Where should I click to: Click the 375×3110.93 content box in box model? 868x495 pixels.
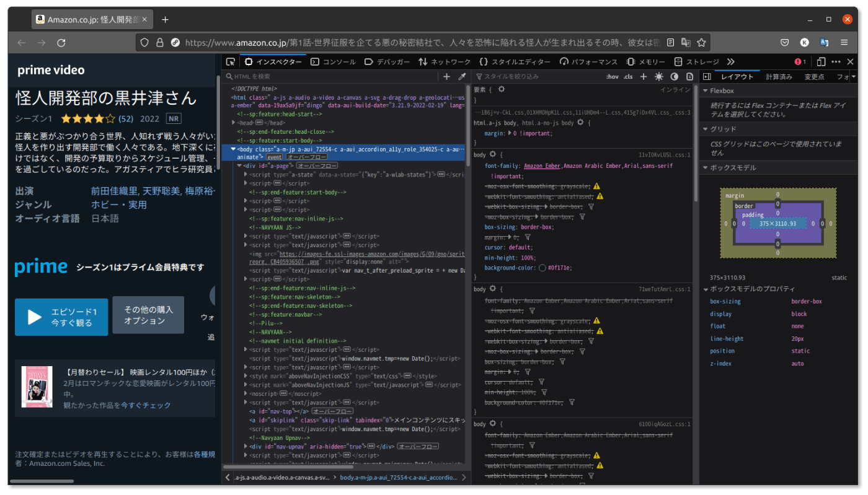(x=777, y=224)
